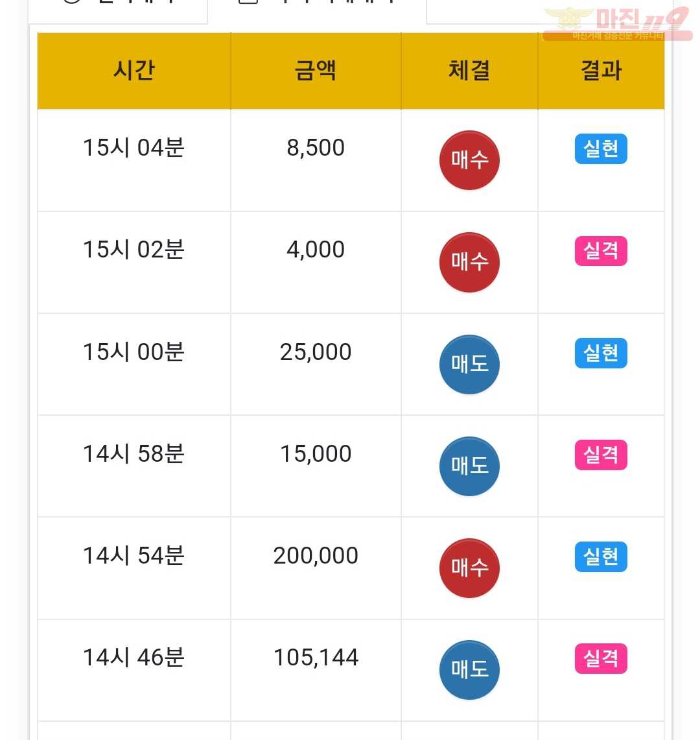Image resolution: width=700 pixels, height=740 pixels.
Task: Click the 매도 badge for 14시 46분
Action: click(469, 670)
